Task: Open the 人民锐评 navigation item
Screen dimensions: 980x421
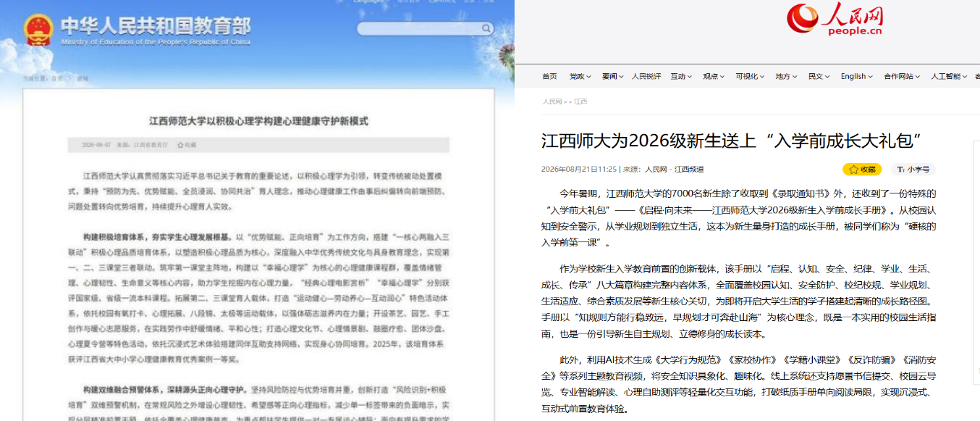Action: [646, 76]
